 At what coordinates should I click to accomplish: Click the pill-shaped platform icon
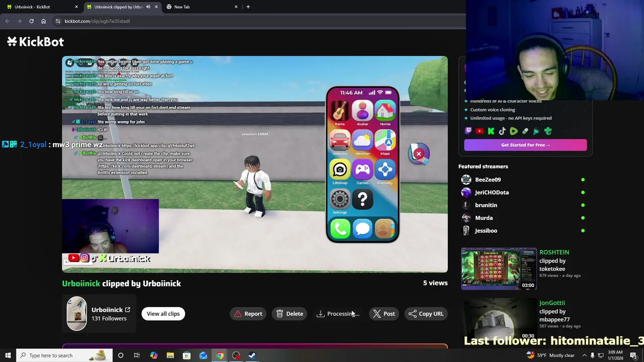(525, 131)
